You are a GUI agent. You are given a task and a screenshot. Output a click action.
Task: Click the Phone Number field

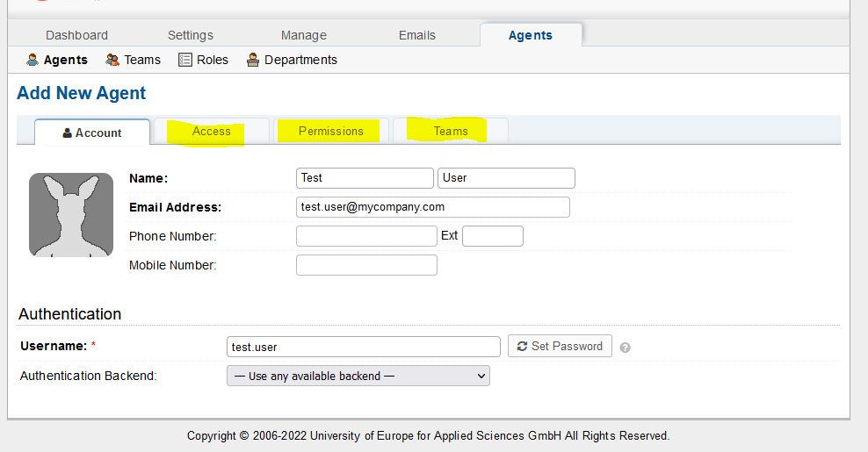click(x=366, y=236)
